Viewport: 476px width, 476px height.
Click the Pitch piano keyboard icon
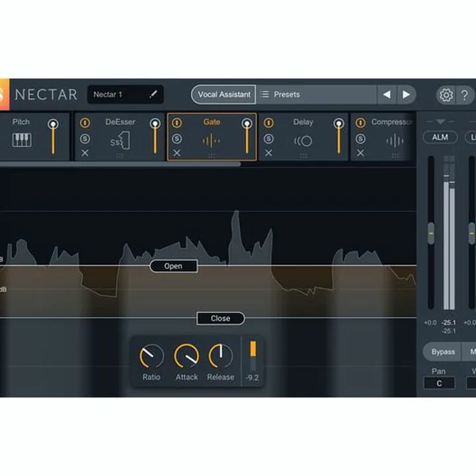pyautogui.click(x=22, y=140)
